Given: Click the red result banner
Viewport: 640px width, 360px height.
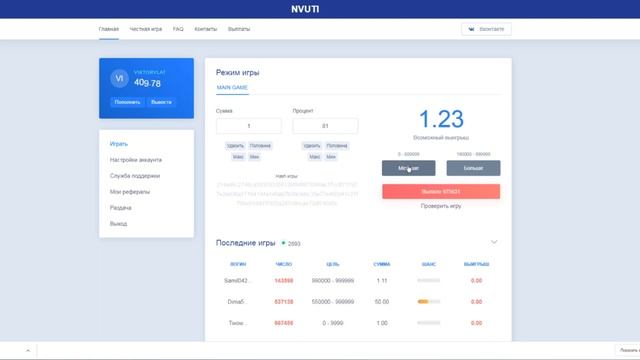Looking at the screenshot, I should coord(441,191).
